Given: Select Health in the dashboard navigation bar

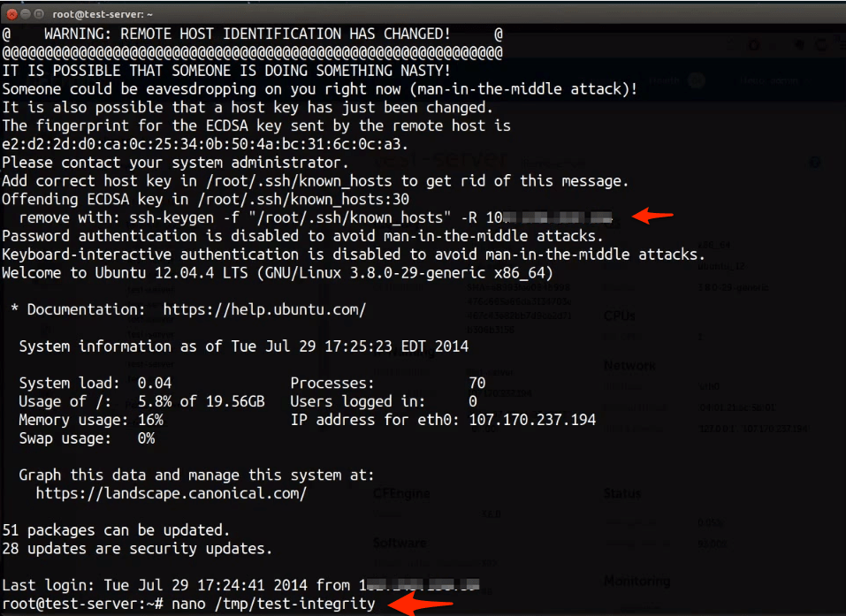Looking at the screenshot, I should [x=665, y=80].
